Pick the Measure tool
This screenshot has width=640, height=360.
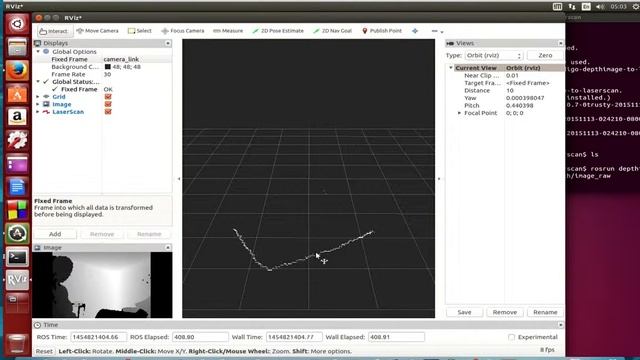(228, 31)
